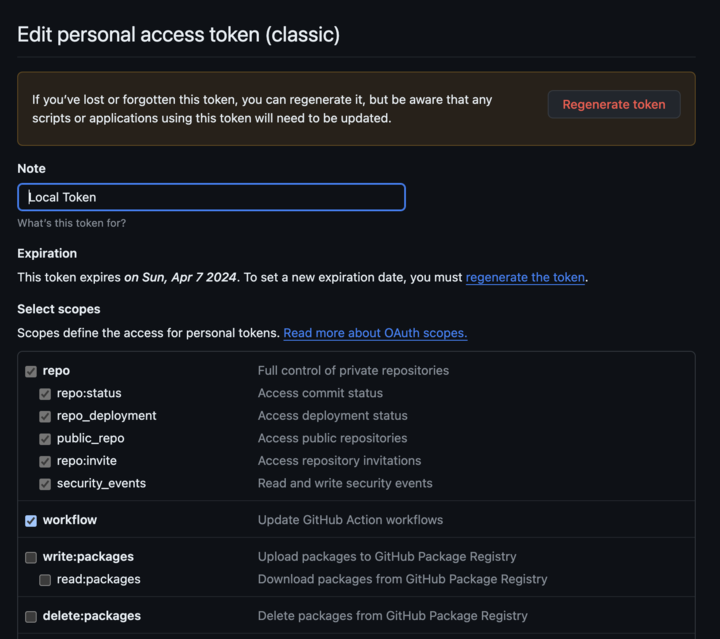
Task: Click the 'Select scopes' heading
Action: [x=59, y=309]
